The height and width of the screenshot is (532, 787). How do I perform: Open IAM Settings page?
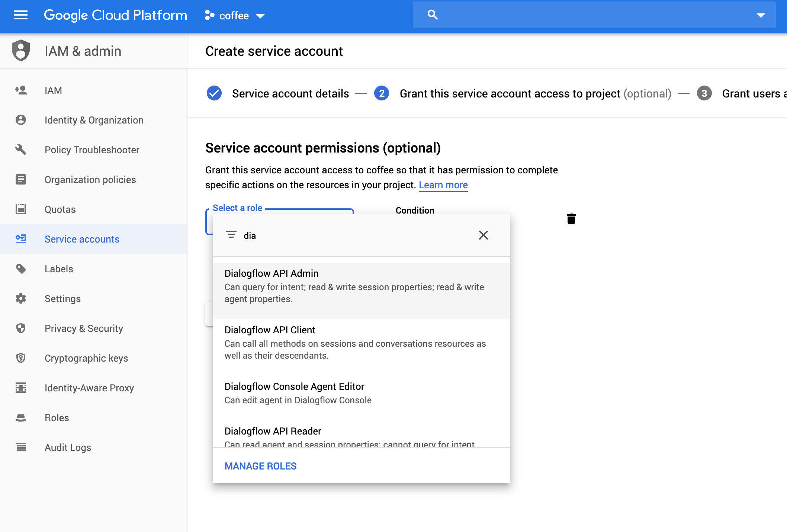(93, 298)
